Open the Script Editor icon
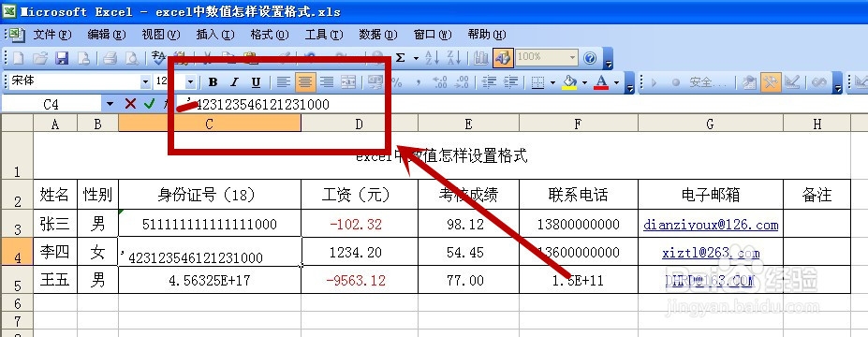Image resolution: width=868 pixels, height=337 pixels. (x=819, y=82)
